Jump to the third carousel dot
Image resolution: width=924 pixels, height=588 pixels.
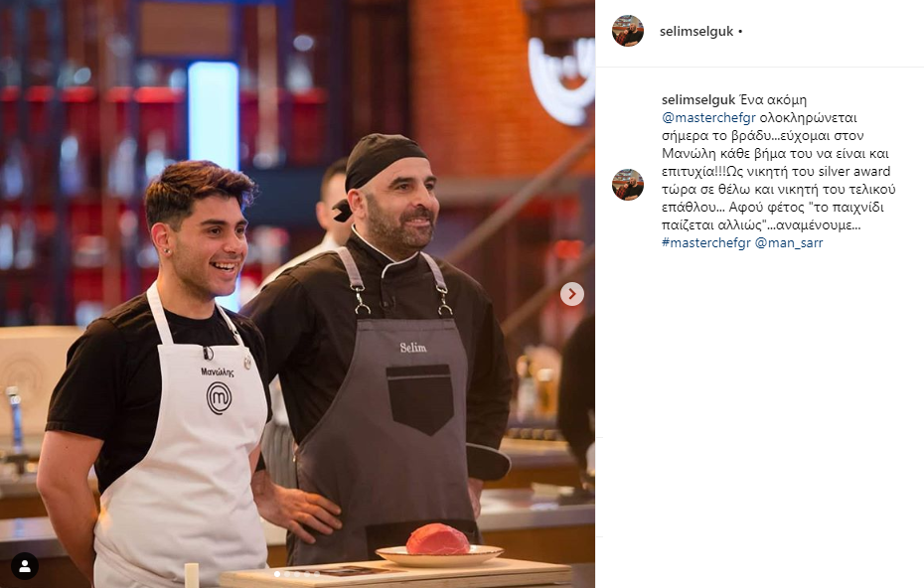[x=297, y=574]
